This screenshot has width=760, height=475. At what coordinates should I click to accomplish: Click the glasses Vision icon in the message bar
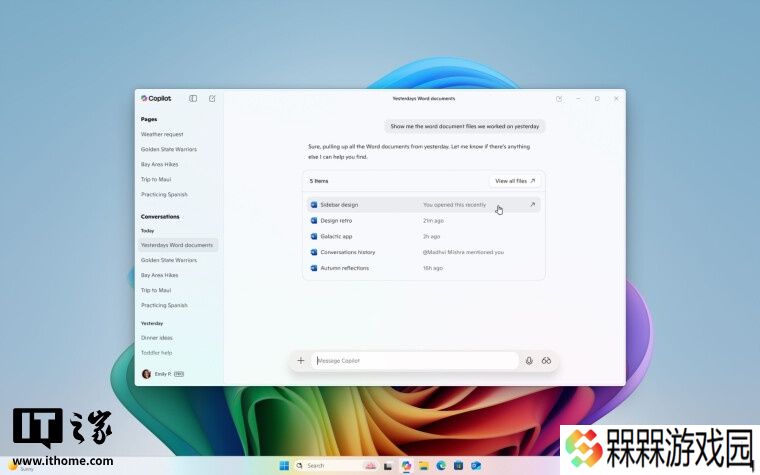tap(546, 361)
